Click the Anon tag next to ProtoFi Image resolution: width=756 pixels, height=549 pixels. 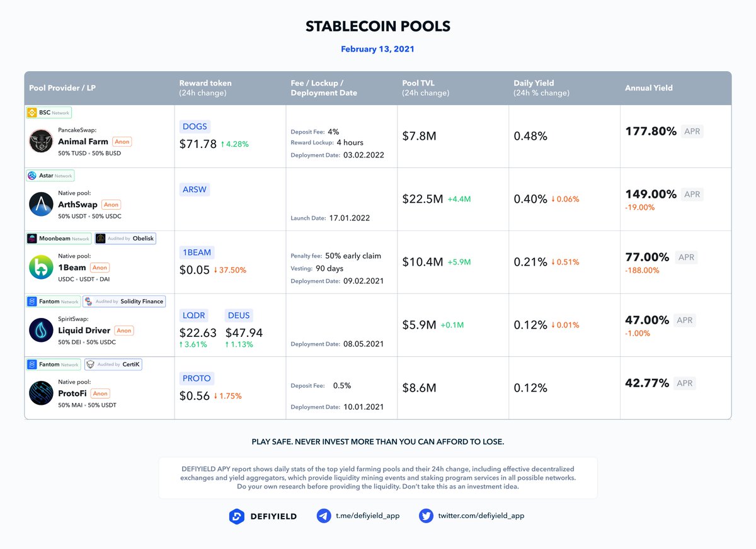[100, 393]
